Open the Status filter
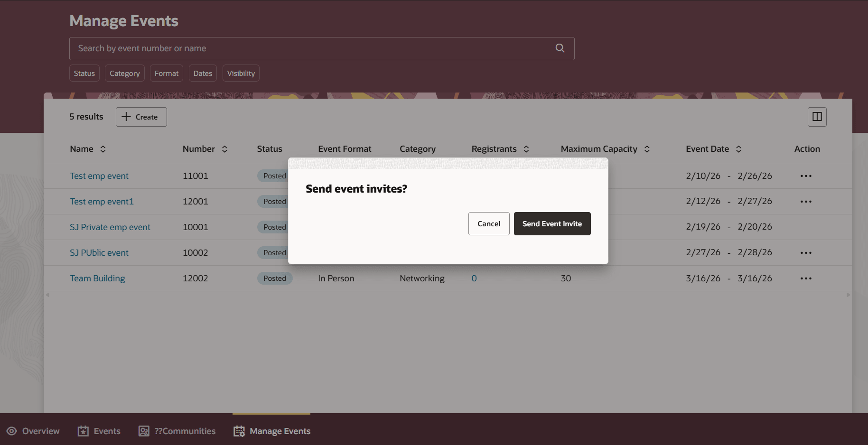 tap(84, 73)
